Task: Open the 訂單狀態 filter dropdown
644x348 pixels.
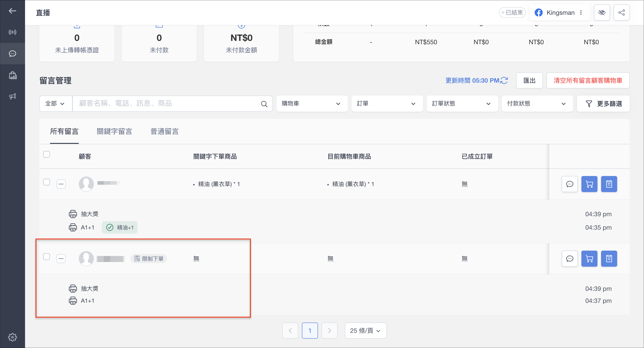Action: pos(462,104)
